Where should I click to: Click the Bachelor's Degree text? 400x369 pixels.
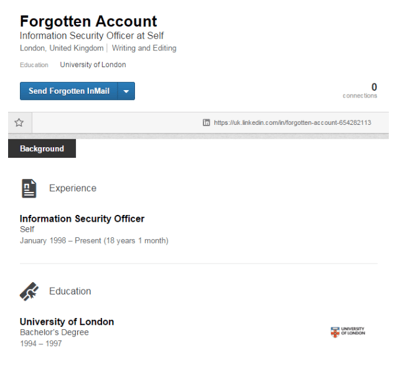click(54, 332)
